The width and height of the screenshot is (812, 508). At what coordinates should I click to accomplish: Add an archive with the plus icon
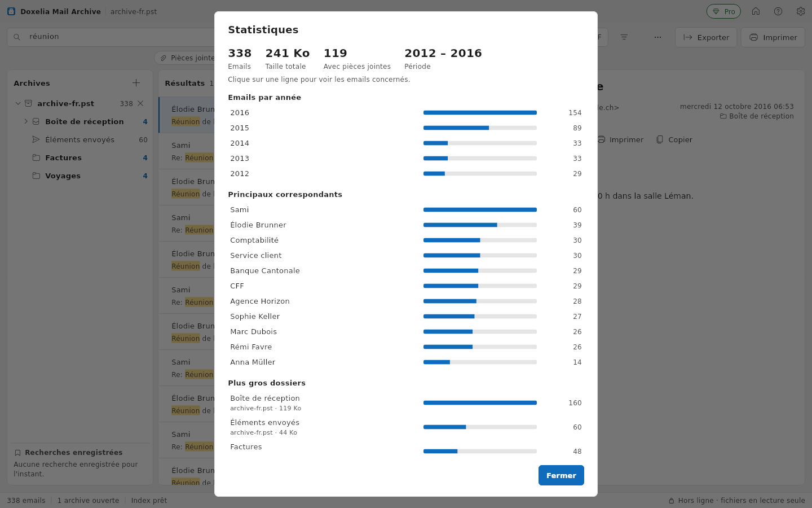(136, 83)
